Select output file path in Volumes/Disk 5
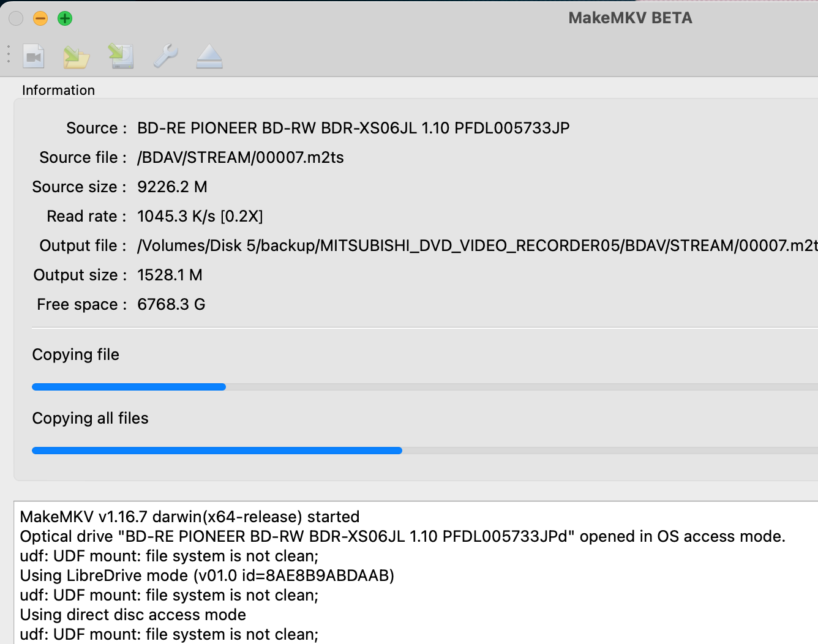 click(478, 245)
